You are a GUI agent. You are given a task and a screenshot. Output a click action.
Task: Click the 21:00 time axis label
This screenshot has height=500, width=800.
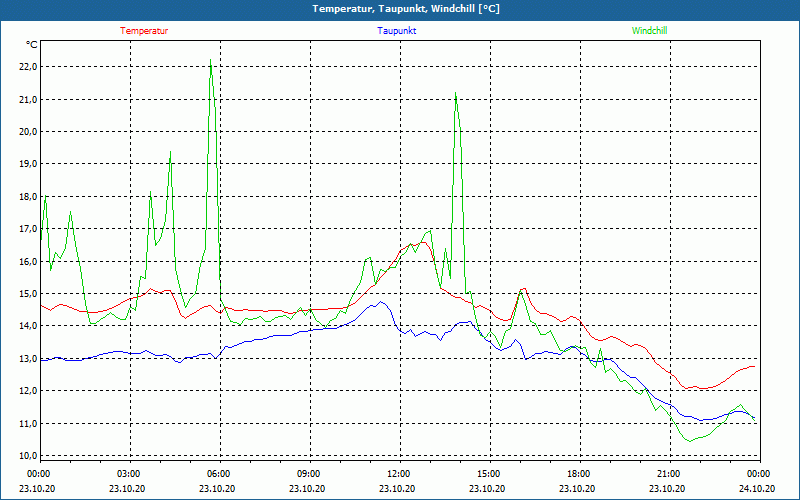pyautogui.click(x=667, y=474)
